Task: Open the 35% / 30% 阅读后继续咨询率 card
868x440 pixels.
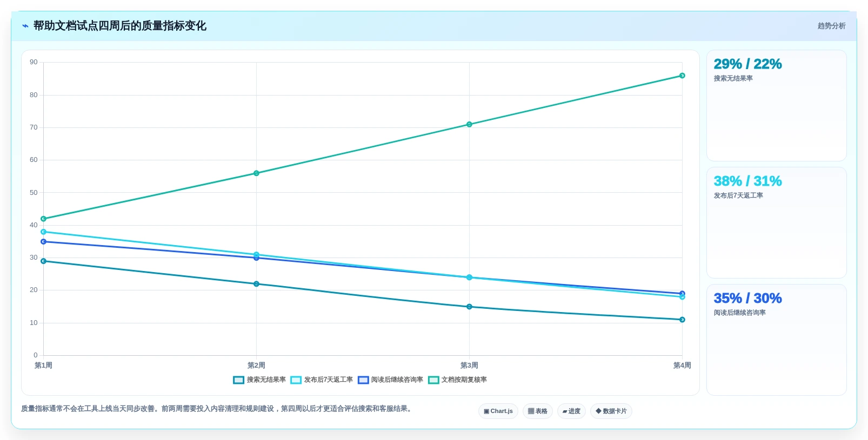Action: [777, 340]
